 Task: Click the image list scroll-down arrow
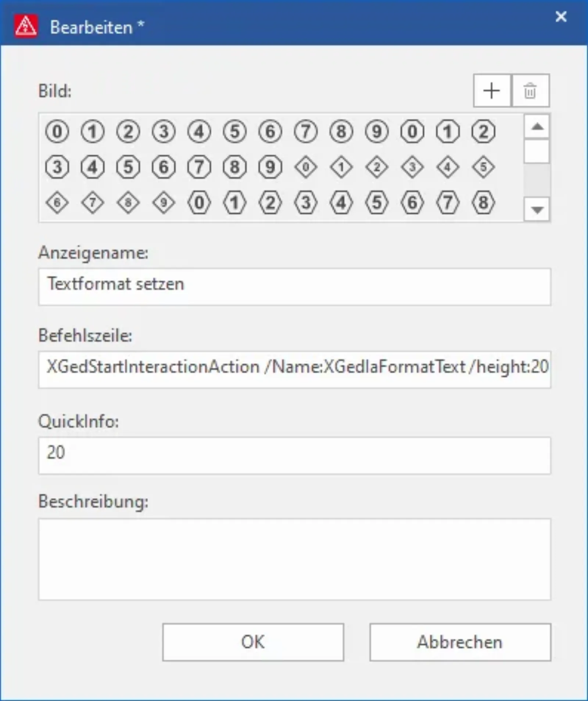pos(537,209)
